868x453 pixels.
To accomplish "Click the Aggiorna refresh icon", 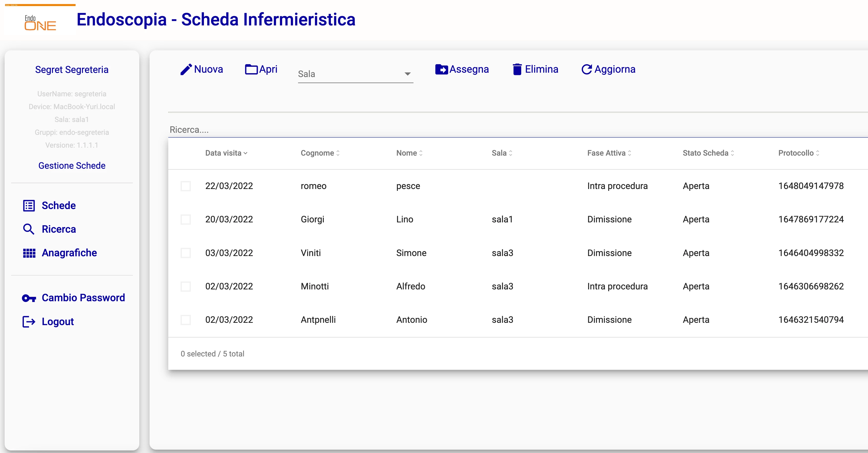I will tap(586, 70).
